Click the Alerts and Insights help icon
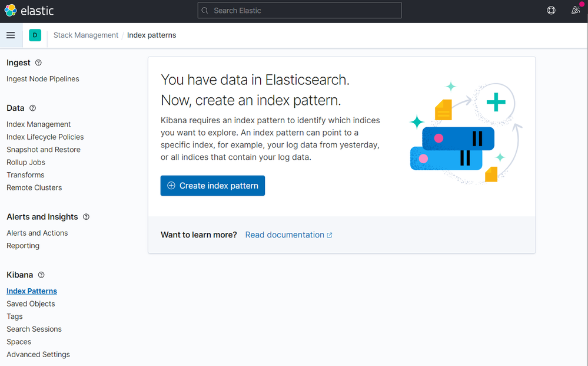 (x=87, y=217)
